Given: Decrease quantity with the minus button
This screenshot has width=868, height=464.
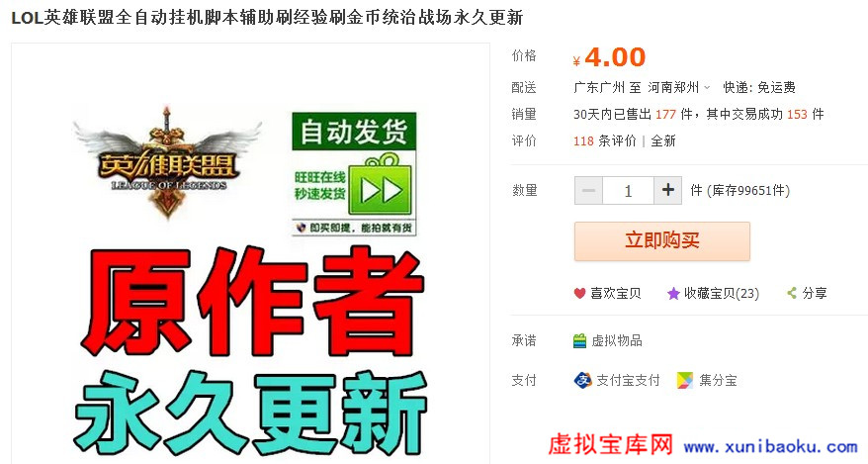Looking at the screenshot, I should [588, 191].
